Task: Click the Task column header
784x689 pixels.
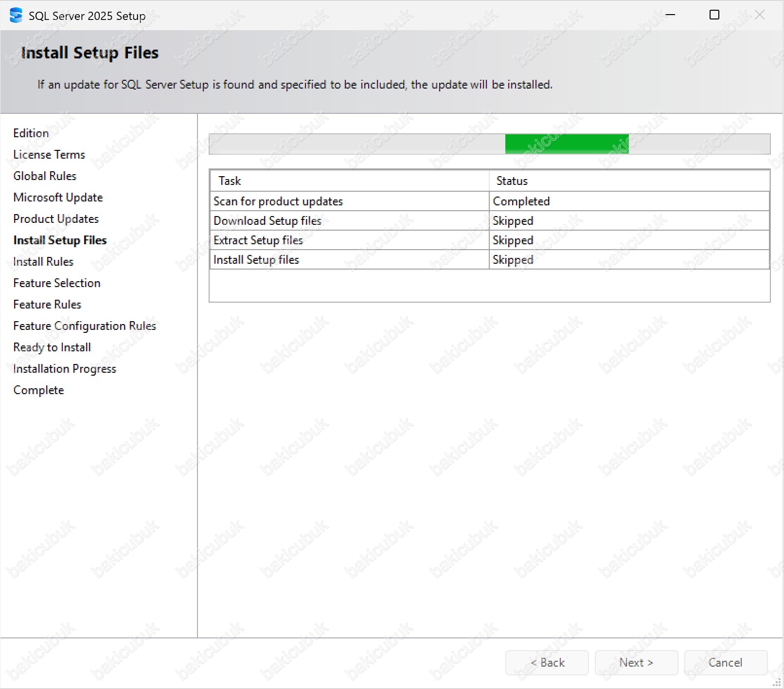Action: [x=350, y=181]
